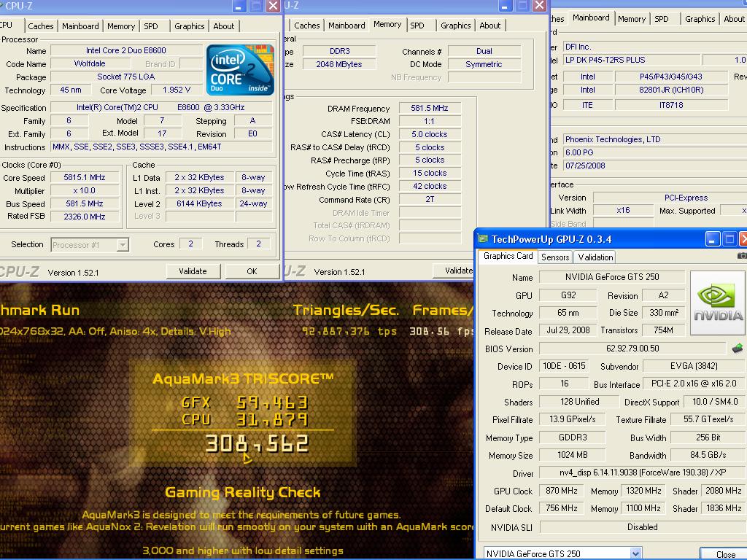Click the NVIDIA SLI Disabled field
This screenshot has height=560, width=747.
642,527
